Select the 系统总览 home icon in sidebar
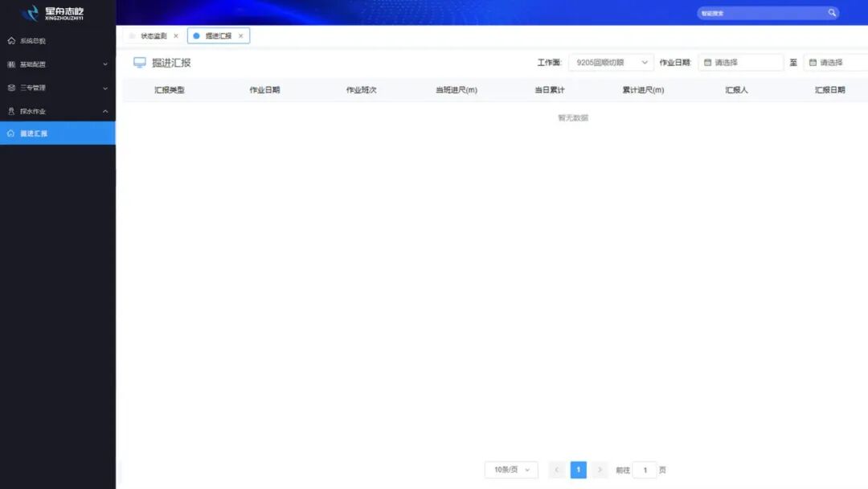The height and width of the screenshot is (489, 868). (10, 40)
